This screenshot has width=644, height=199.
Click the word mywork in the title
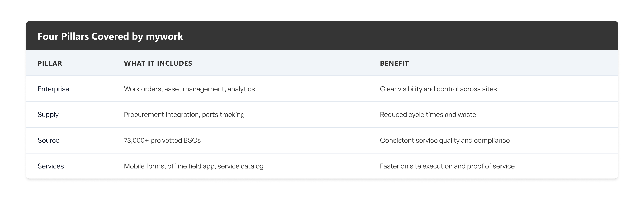(x=165, y=37)
